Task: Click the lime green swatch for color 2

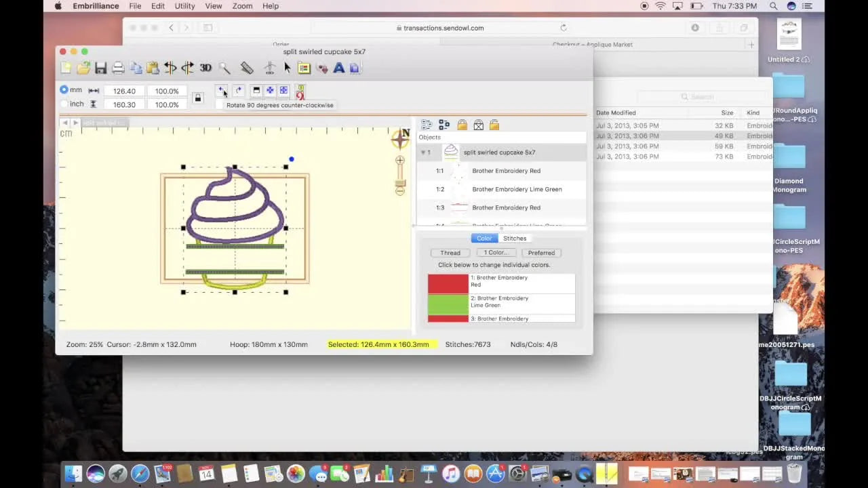Action: tap(448, 304)
